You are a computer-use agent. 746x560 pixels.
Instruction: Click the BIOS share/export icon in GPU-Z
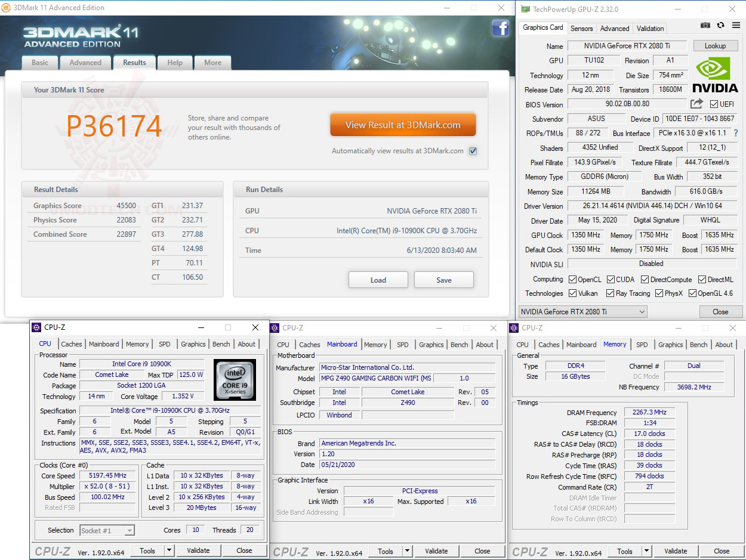696,104
